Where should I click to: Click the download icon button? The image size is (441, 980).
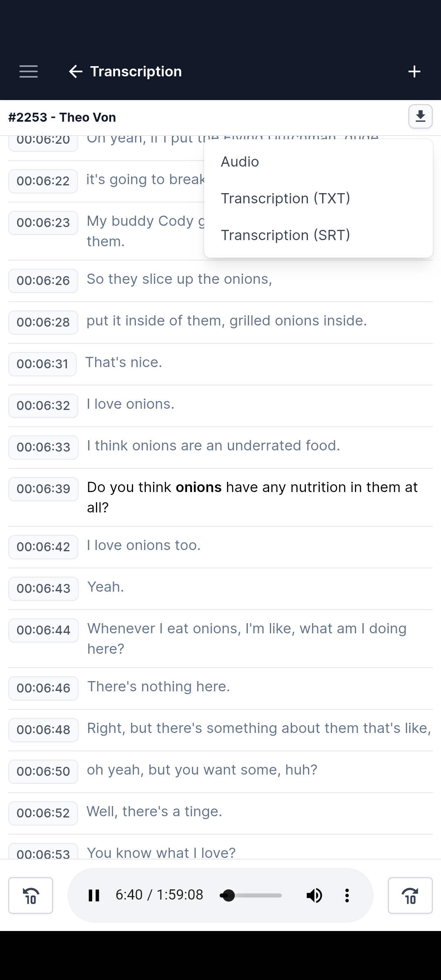pyautogui.click(x=420, y=117)
